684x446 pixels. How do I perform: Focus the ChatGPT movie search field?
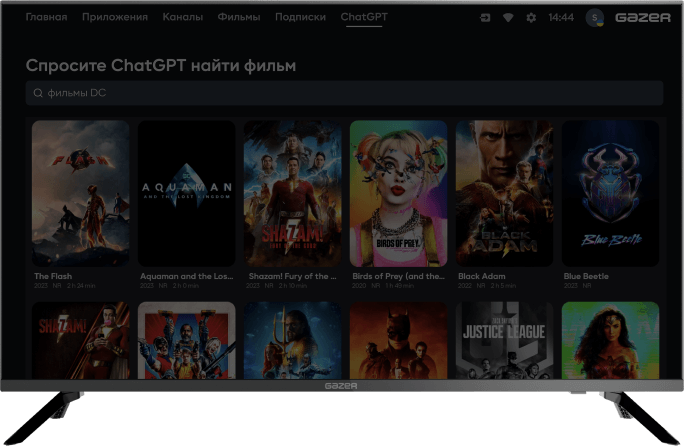tap(344, 93)
